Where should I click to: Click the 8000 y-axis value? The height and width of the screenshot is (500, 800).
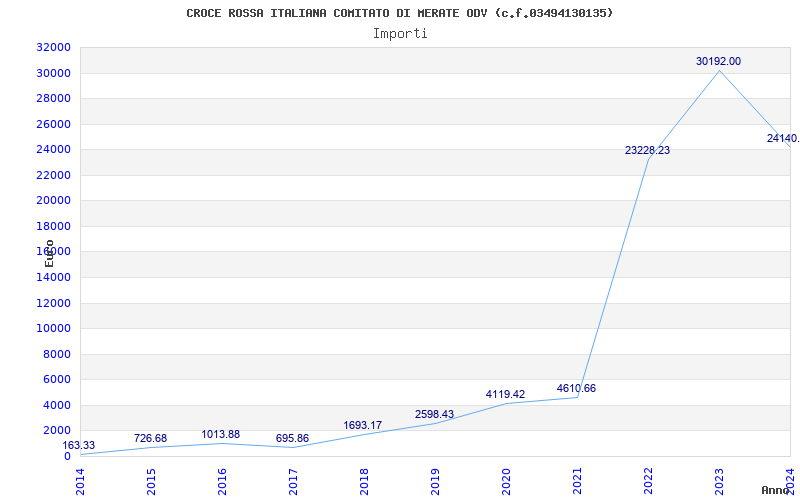tap(56, 354)
